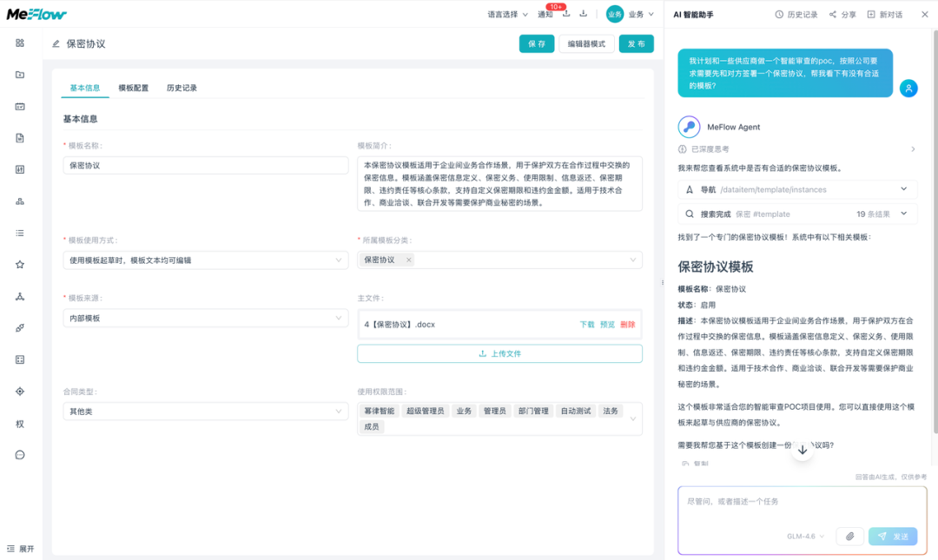Click the 自动测试 permission tag
The width and height of the screenshot is (938, 560).
click(x=576, y=411)
